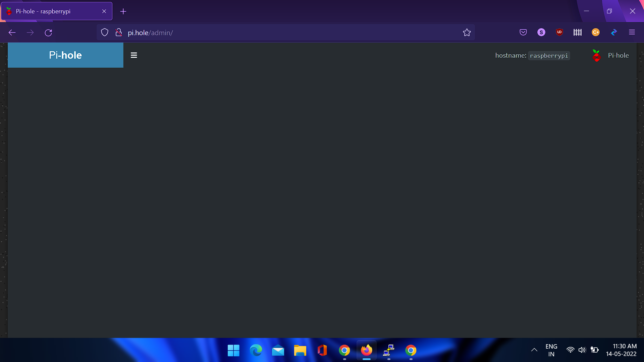Open a new browser tab
The height and width of the screenshot is (362, 644).
point(123,11)
